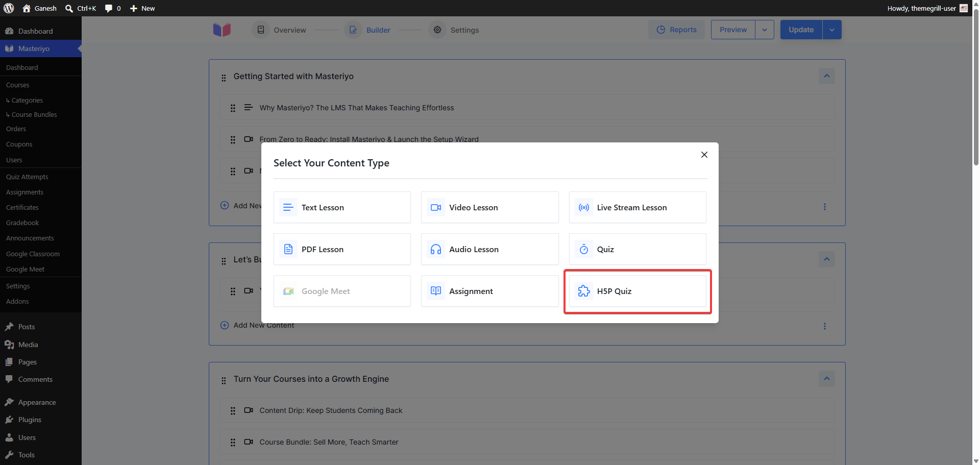The image size is (980, 465).
Task: Open Certificates page
Action: click(x=22, y=207)
